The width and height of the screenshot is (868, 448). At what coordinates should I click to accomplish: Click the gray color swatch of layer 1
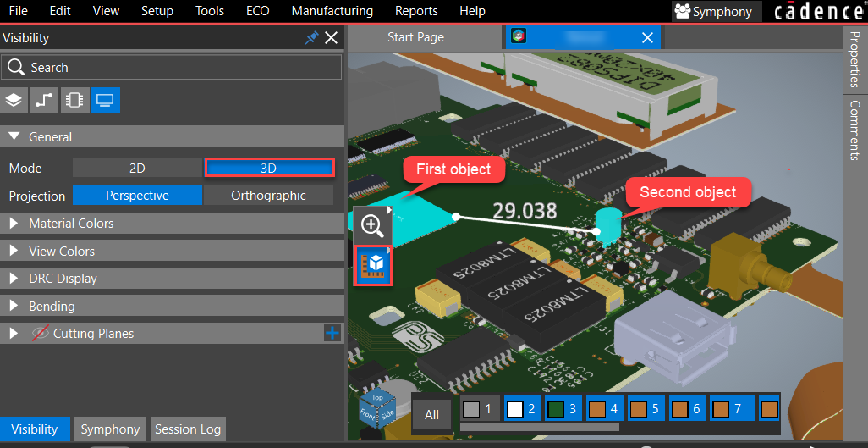(471, 409)
